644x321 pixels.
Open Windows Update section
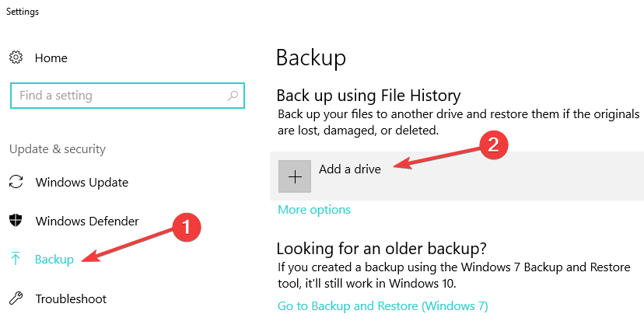(82, 182)
